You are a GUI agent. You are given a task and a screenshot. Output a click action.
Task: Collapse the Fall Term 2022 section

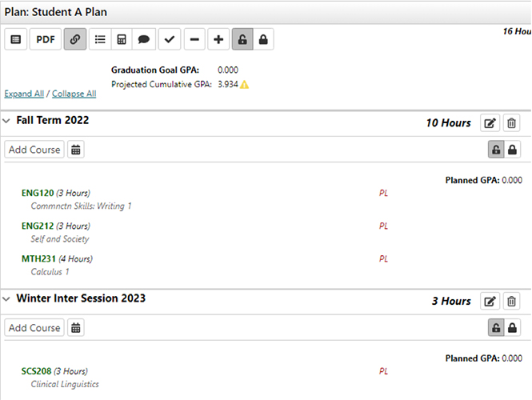(x=6, y=121)
